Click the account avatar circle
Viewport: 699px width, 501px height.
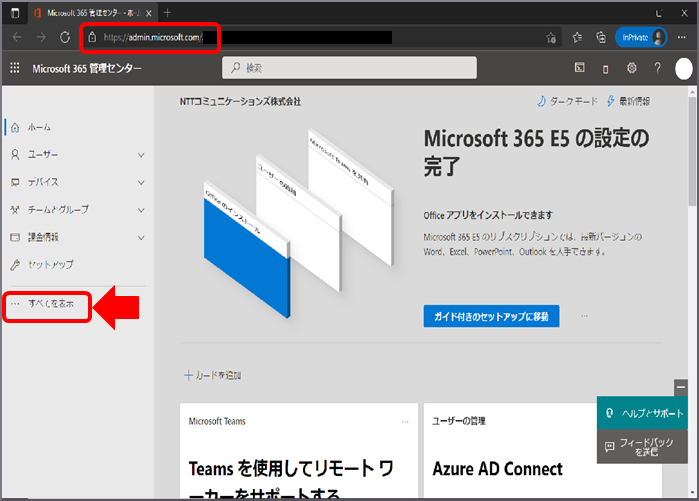[x=684, y=69]
